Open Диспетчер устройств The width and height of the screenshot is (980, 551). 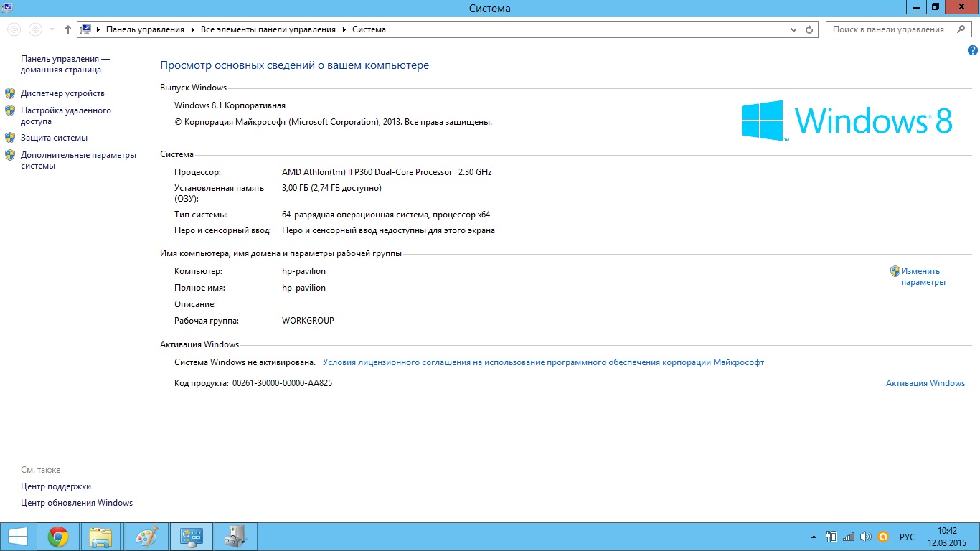62,93
